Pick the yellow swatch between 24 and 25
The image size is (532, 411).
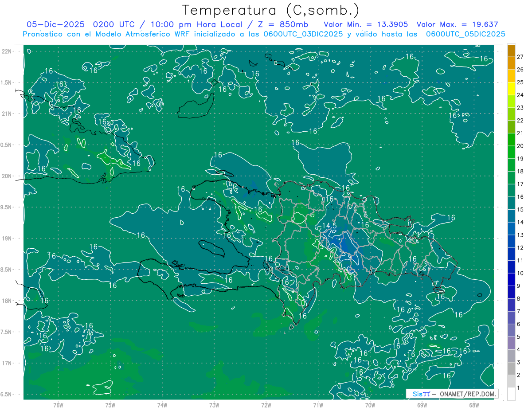511,89
